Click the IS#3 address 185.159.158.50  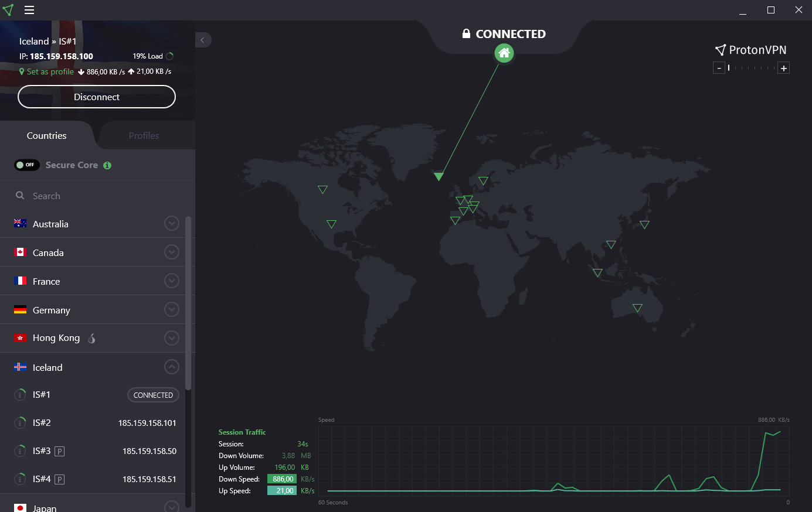click(x=150, y=451)
